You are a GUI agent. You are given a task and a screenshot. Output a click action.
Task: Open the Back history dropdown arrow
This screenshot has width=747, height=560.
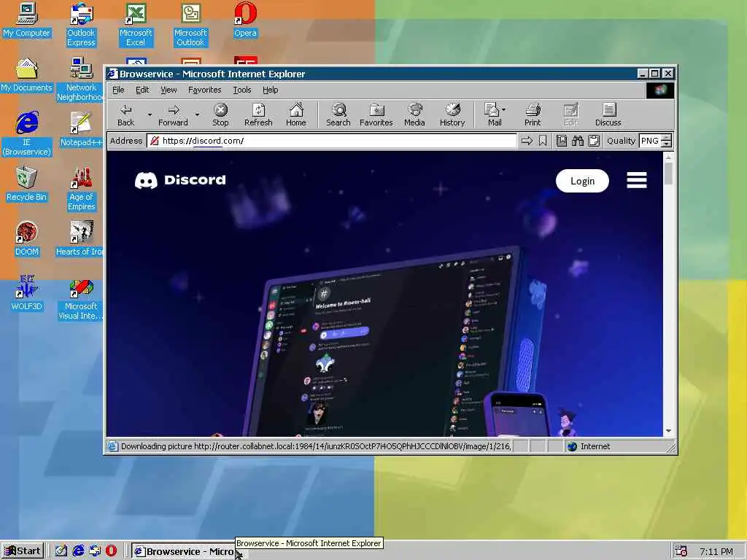[149, 114]
